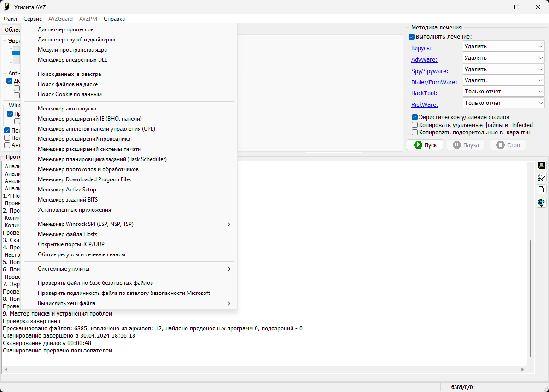Viewport: 549px width, 392px height.
Task: Clear the log with blank page icon
Action: click(541, 190)
